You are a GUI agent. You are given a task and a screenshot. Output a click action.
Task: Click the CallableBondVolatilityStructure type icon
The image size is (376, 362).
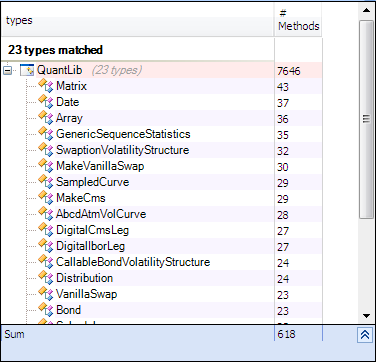(x=46, y=262)
